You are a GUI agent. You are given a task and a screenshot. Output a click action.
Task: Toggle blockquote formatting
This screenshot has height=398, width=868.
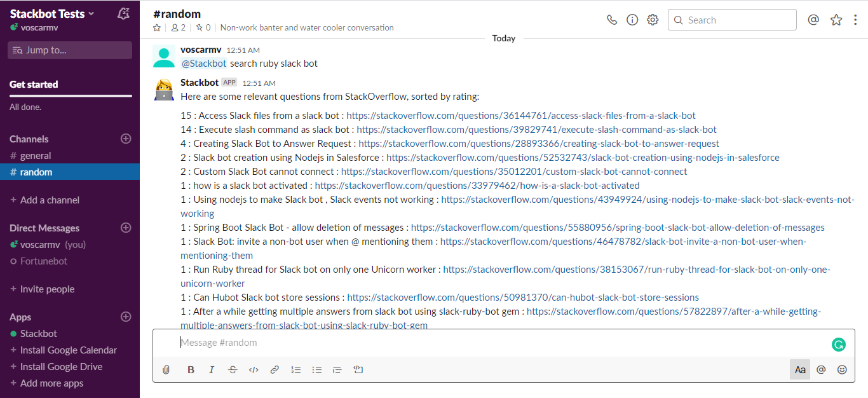[337, 369]
